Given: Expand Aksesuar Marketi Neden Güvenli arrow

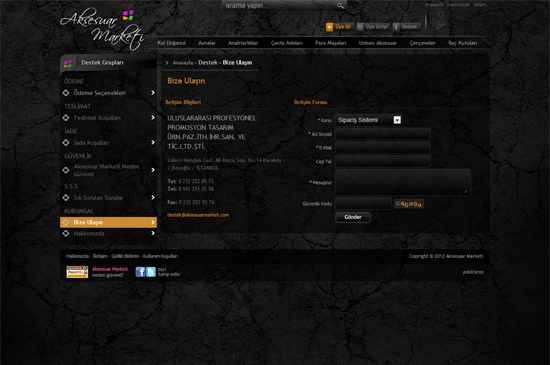Looking at the screenshot, I should coord(153,170).
